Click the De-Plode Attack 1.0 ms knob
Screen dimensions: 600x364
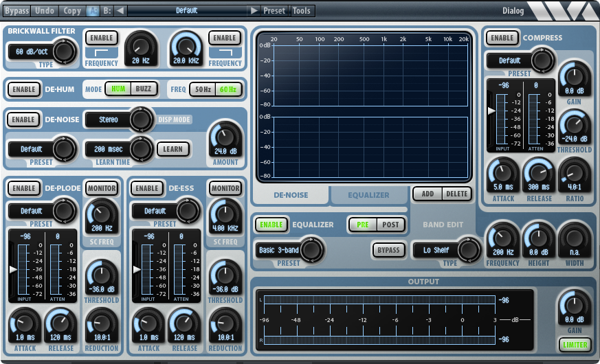coord(25,323)
